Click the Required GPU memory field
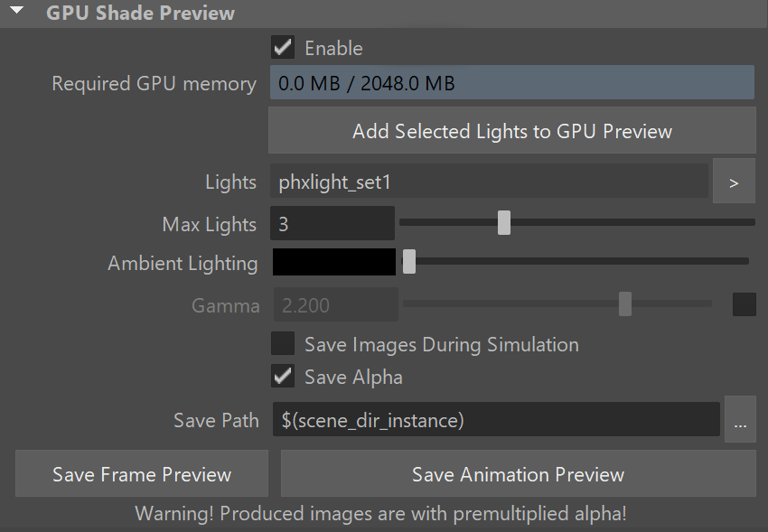 (511, 83)
